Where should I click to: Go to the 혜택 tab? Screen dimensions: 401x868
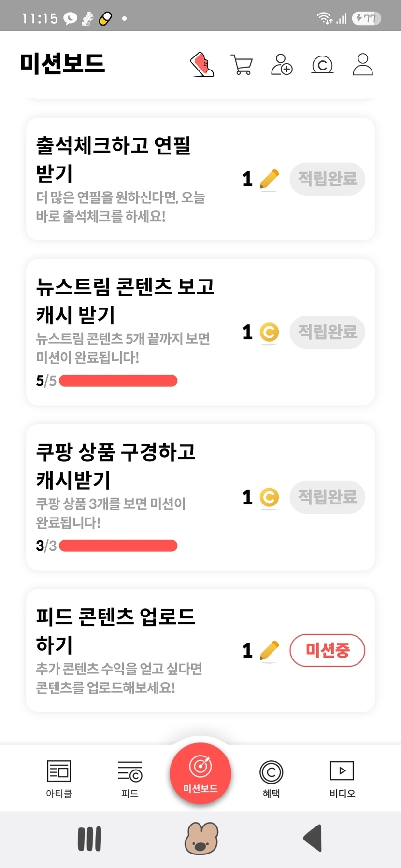point(271,779)
